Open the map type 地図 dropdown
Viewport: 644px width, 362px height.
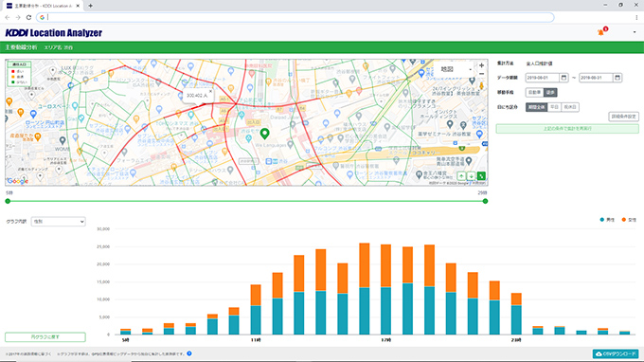pyautogui.click(x=456, y=69)
